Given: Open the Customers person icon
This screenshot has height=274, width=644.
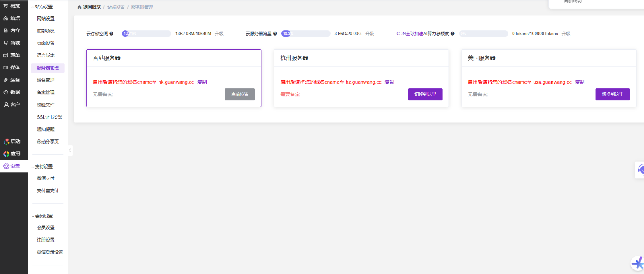Looking at the screenshot, I should (x=6, y=105).
